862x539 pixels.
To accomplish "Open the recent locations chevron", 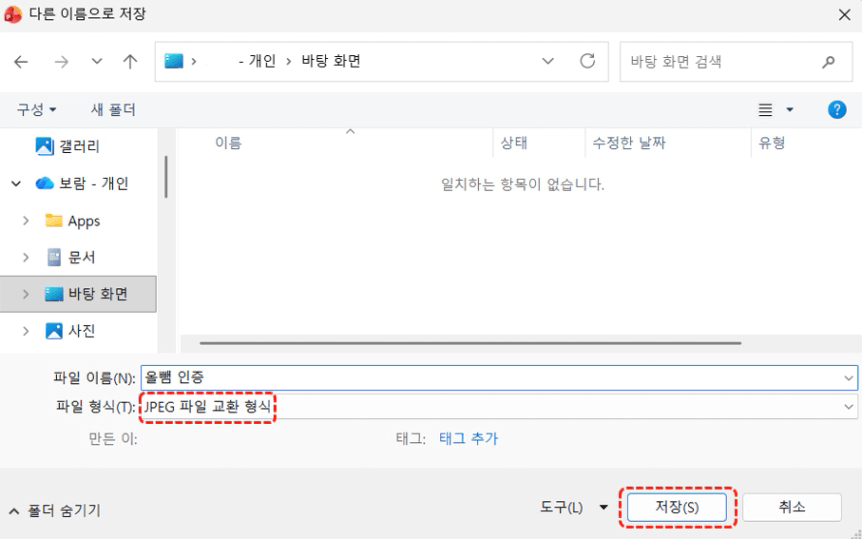I will click(97, 61).
